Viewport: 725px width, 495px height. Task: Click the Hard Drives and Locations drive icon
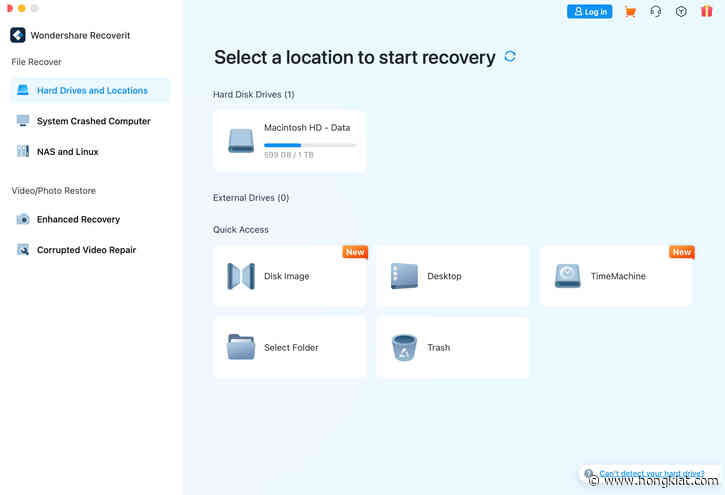point(23,90)
